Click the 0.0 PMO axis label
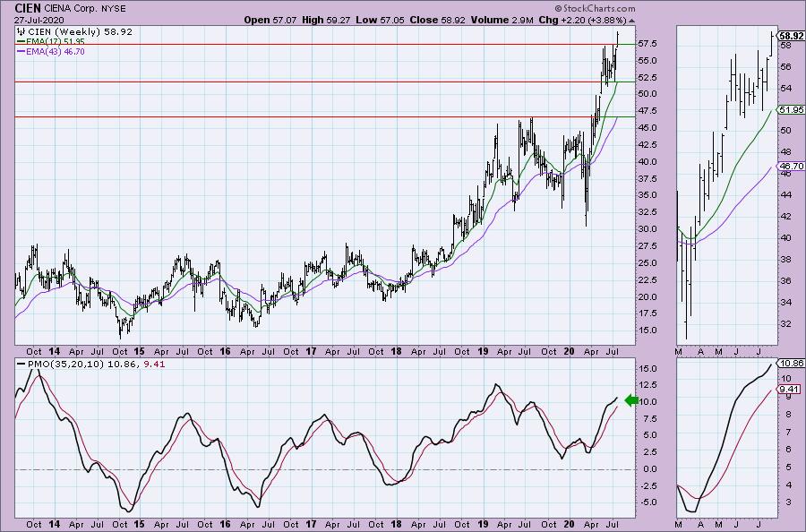806x532 pixels. click(x=648, y=469)
